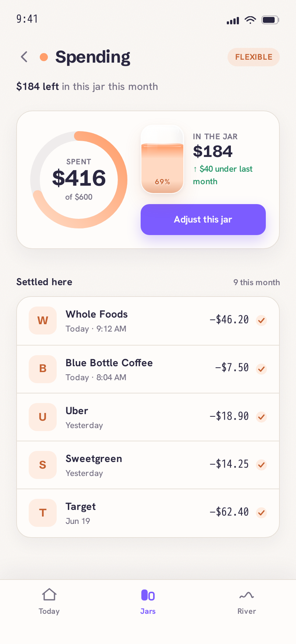Toggle the settled checkmark for Whole Foods
Image resolution: width=296 pixels, height=644 pixels.
(262, 320)
